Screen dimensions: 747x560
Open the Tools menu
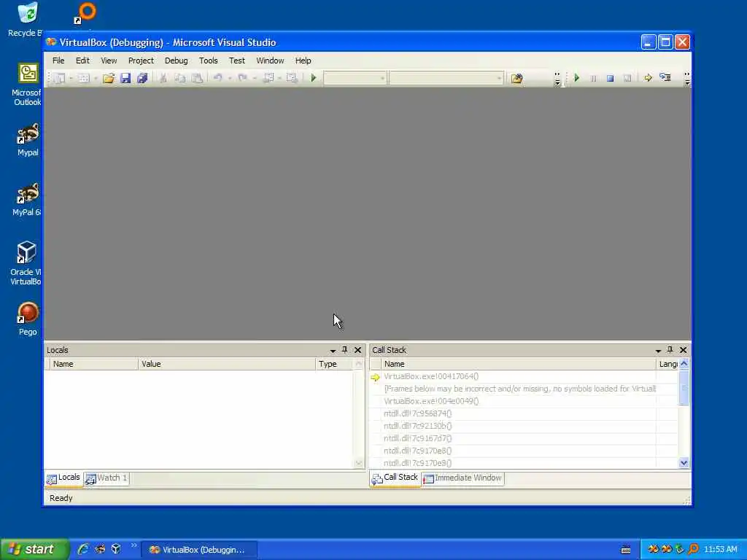[208, 61]
